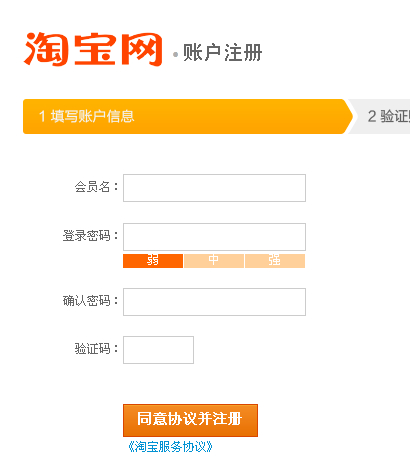
Task: Click the 账户注册 page title text
Action: click(223, 53)
